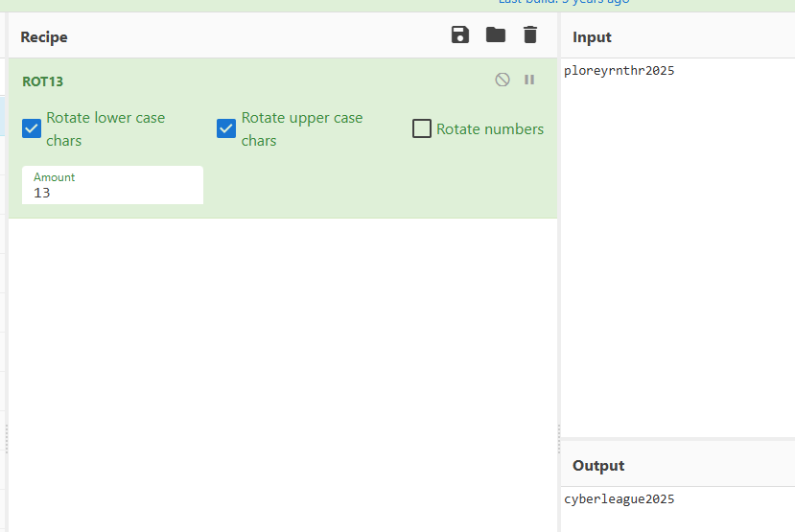Save the current recipe

click(460, 35)
